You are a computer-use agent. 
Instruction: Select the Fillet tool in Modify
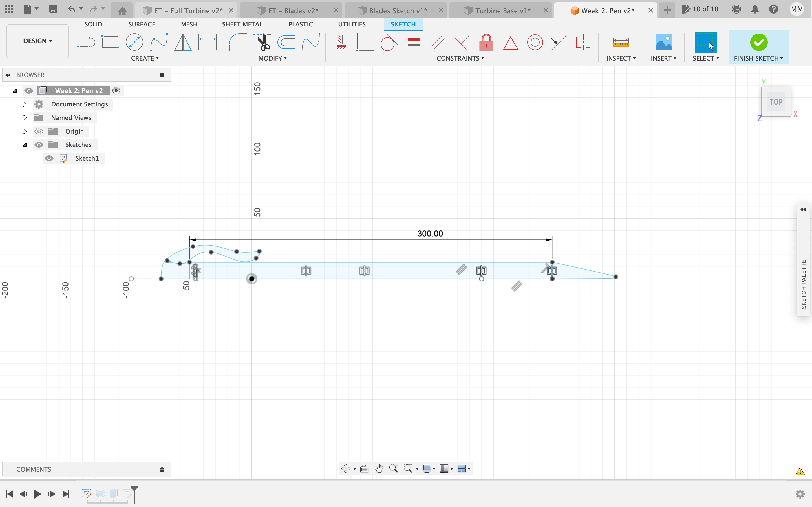point(237,43)
